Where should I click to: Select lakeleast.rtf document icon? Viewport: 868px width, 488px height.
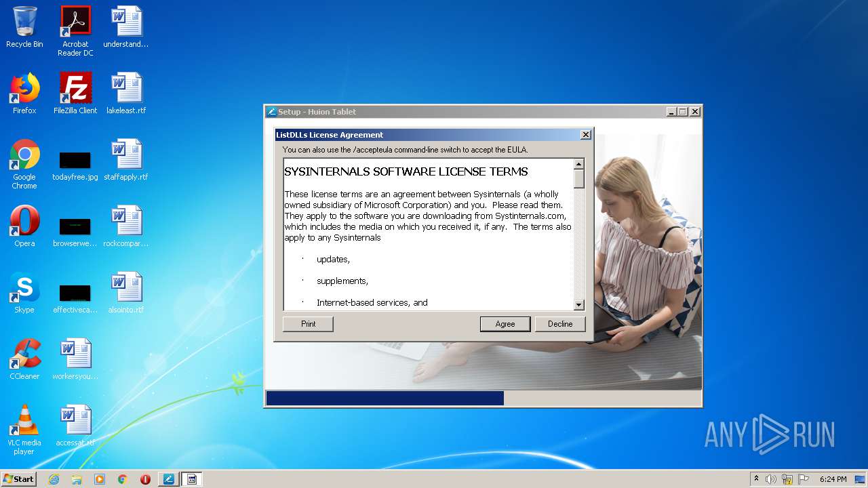[126, 94]
